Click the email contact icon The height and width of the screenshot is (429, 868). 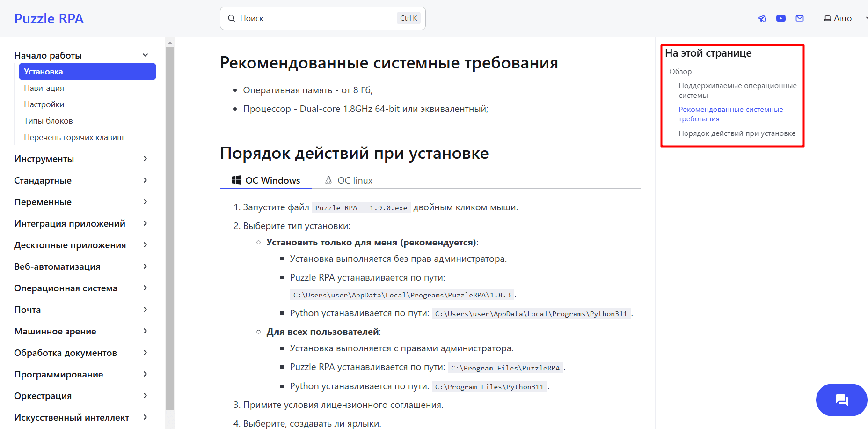(799, 18)
